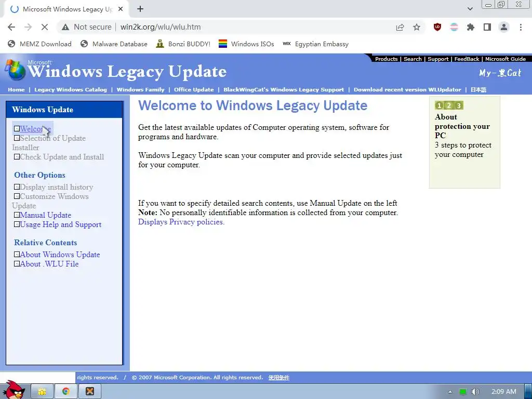Open the Extensions puzzle piece menu
Screen dimensions: 532x399
click(x=471, y=27)
